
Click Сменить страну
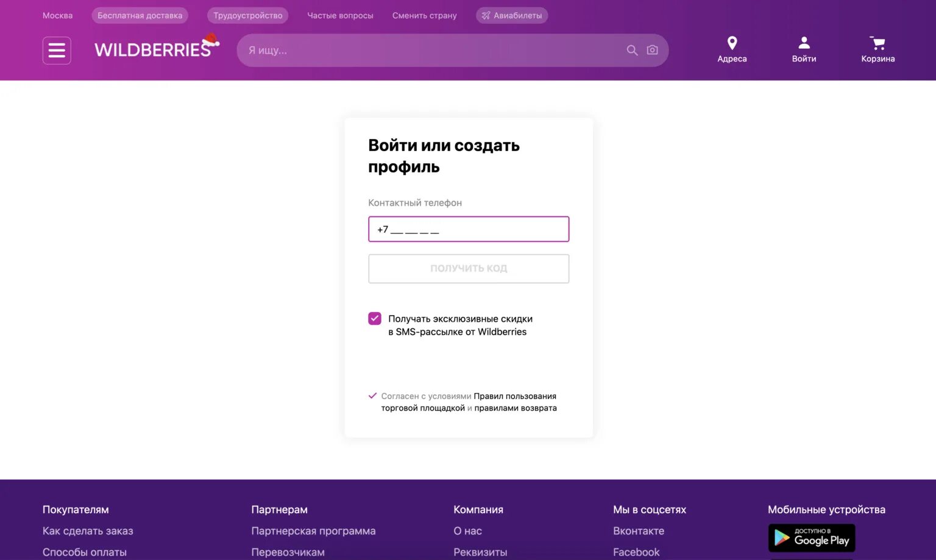point(424,15)
